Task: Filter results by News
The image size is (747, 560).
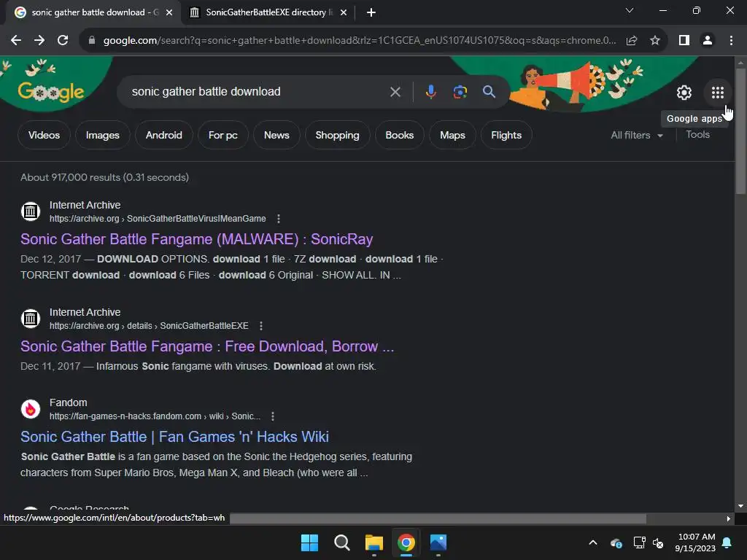Action: pos(276,135)
